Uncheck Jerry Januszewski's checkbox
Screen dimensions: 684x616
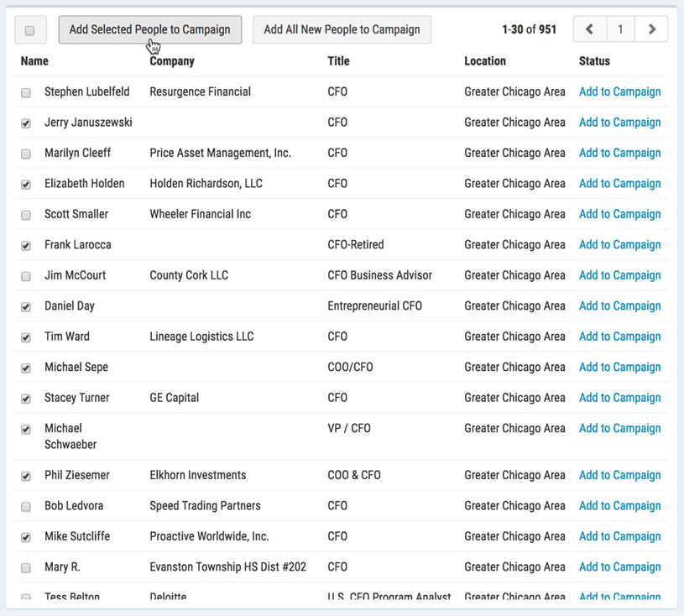25,123
